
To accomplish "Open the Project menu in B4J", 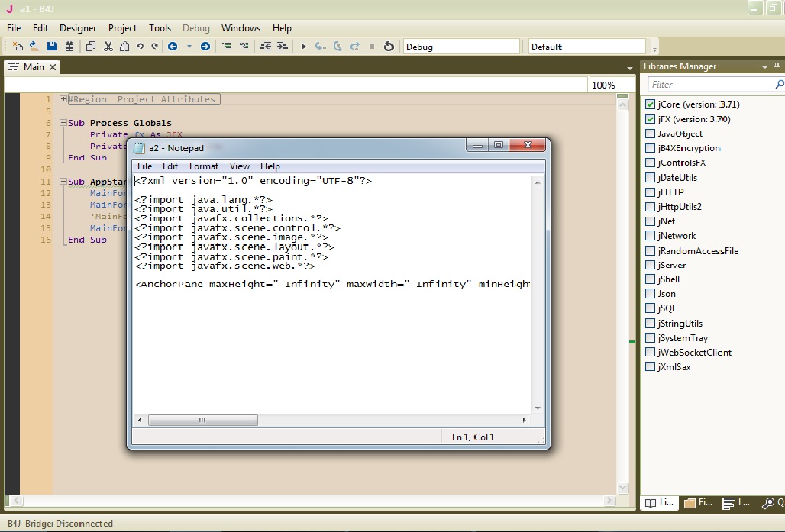I will pos(122,28).
